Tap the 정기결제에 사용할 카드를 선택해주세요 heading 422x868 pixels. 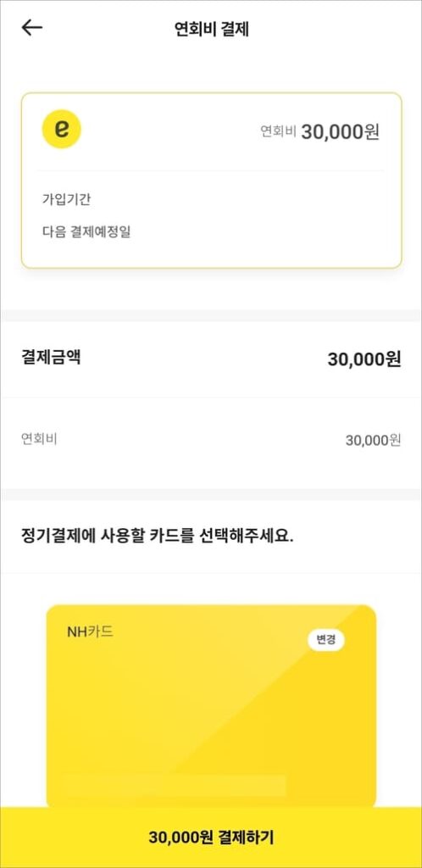157,537
